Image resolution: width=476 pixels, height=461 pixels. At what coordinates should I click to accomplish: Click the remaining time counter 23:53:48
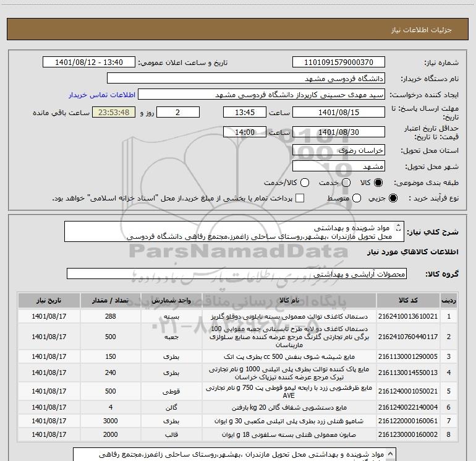pyautogui.click(x=114, y=112)
